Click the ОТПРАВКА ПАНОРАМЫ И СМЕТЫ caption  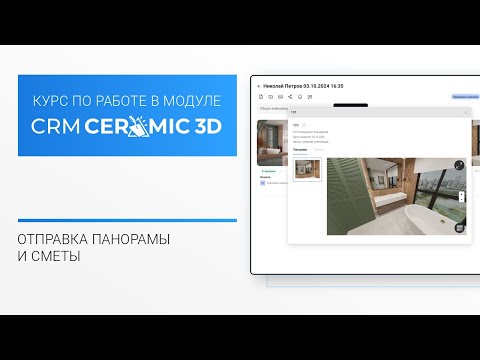(94, 248)
